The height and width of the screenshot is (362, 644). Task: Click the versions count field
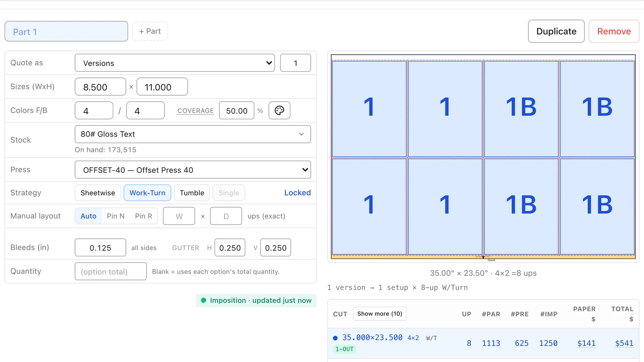(295, 63)
